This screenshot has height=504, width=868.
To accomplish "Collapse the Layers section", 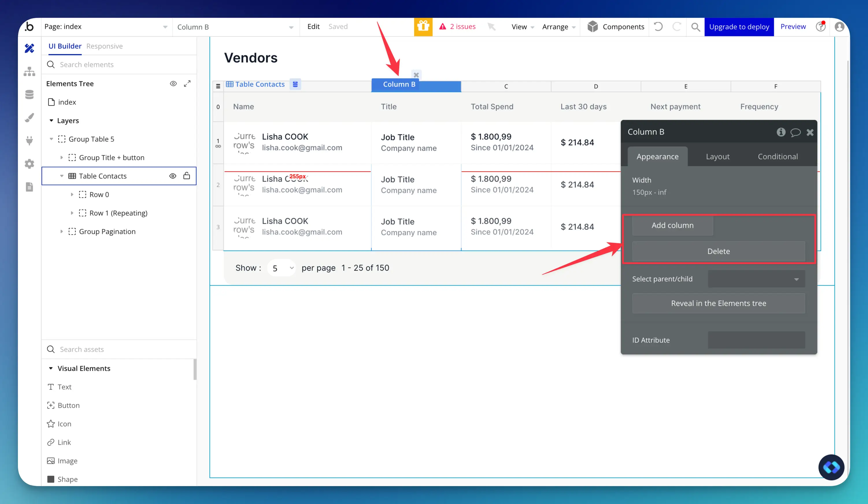I will click(51, 120).
